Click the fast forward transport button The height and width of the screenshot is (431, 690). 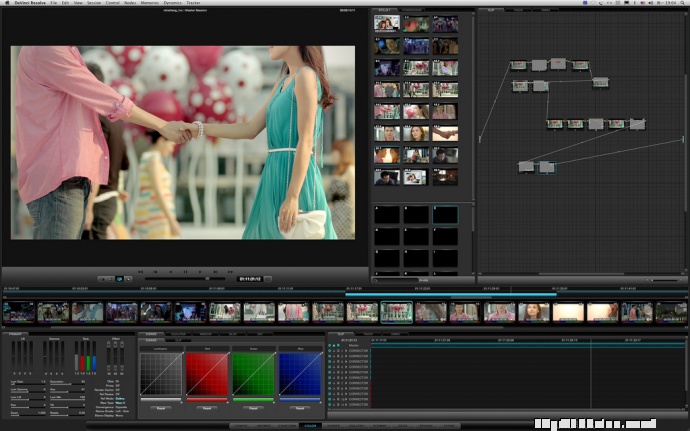tap(230, 272)
